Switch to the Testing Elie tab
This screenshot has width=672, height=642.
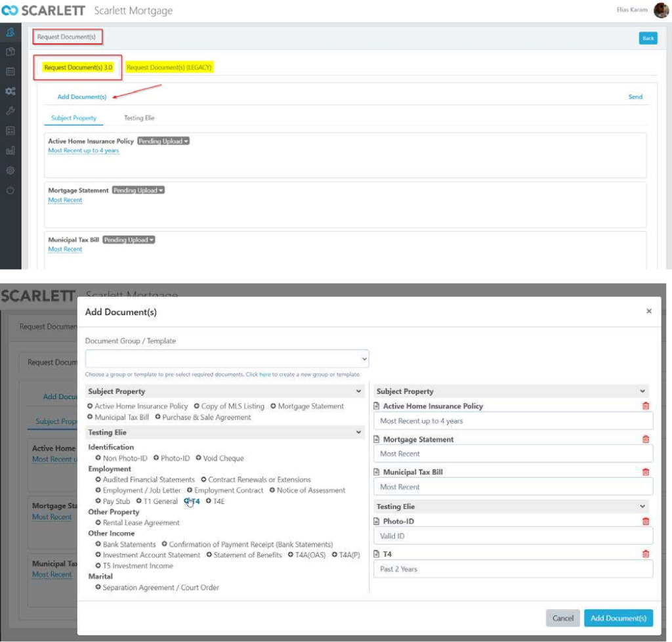pyautogui.click(x=139, y=118)
